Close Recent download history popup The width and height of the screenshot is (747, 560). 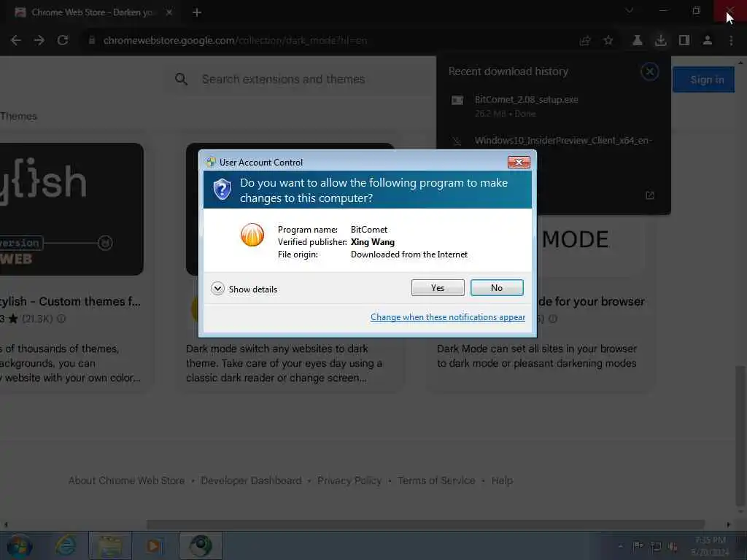pos(649,71)
